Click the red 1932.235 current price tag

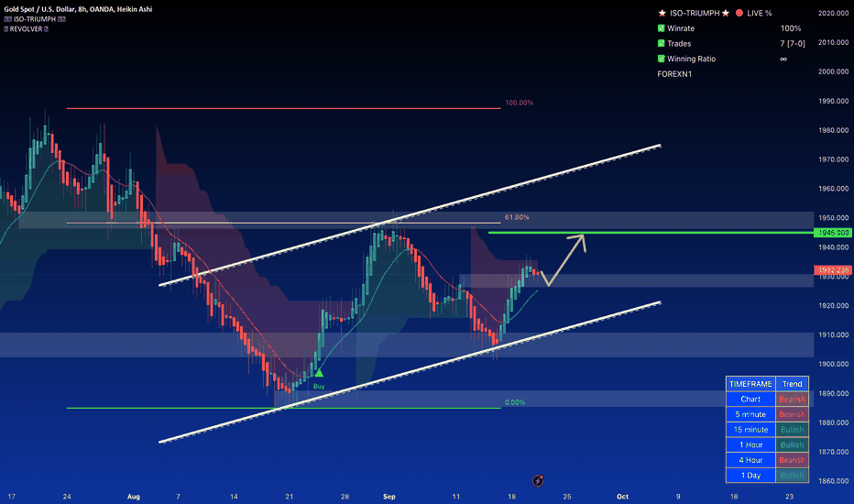(x=833, y=270)
